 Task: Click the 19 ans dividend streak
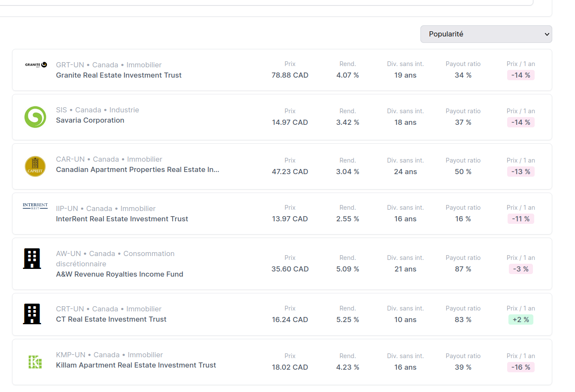(405, 75)
